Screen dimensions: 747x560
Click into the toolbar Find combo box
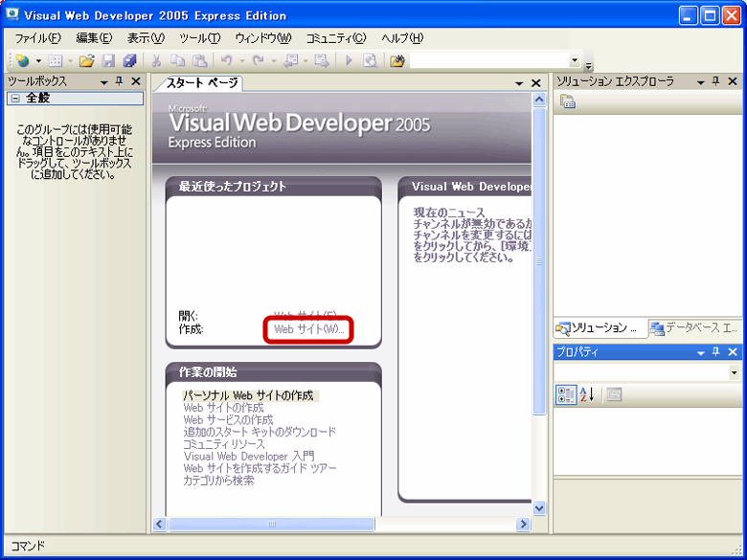point(489,60)
